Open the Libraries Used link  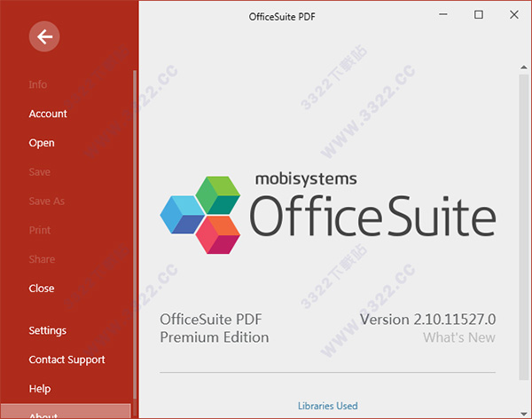328,406
